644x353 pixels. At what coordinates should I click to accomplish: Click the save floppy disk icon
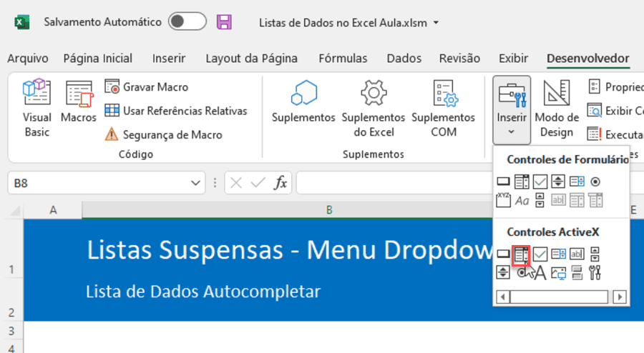[x=225, y=22]
